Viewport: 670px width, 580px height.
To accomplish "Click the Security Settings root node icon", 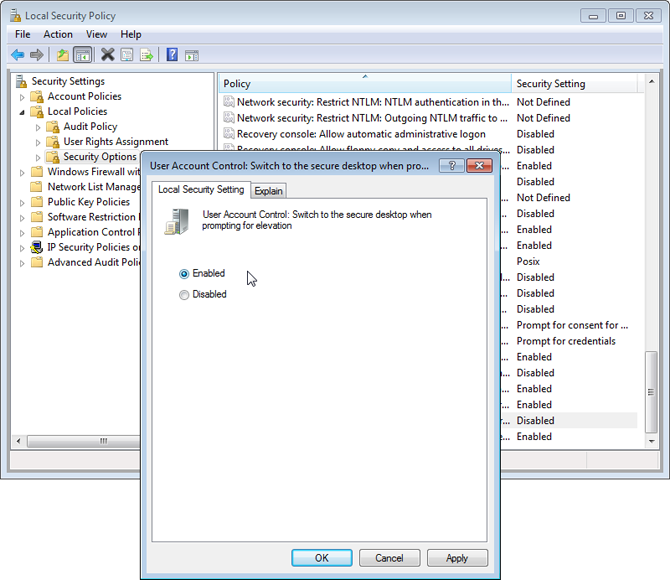I will coord(21,81).
